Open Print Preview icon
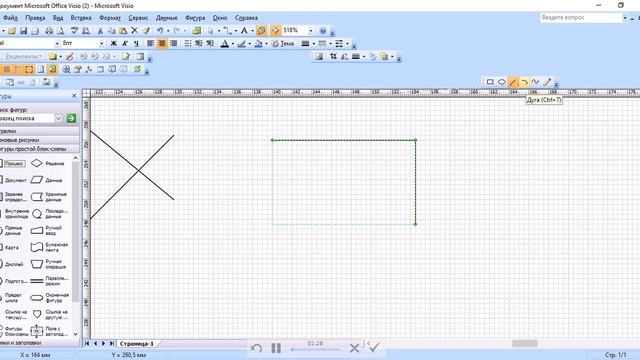This screenshot has height=360, width=640. tap(60, 31)
